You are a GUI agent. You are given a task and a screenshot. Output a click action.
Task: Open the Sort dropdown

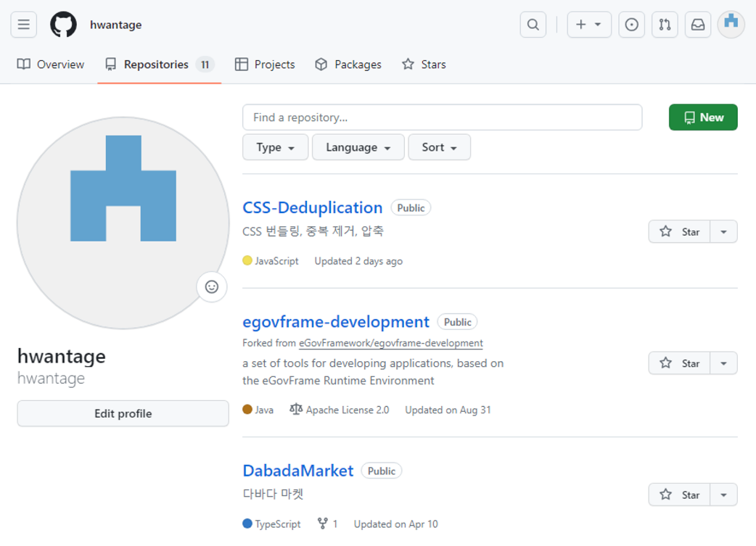pos(439,147)
